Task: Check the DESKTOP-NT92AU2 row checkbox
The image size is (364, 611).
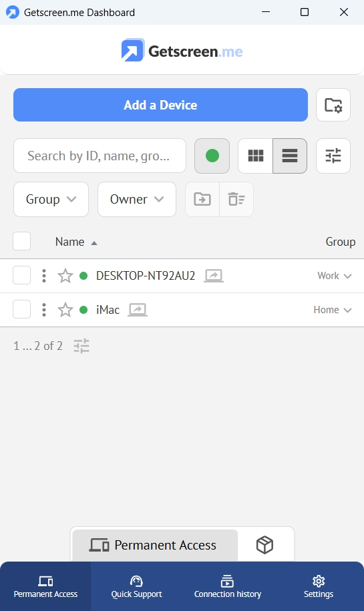Action: point(22,276)
